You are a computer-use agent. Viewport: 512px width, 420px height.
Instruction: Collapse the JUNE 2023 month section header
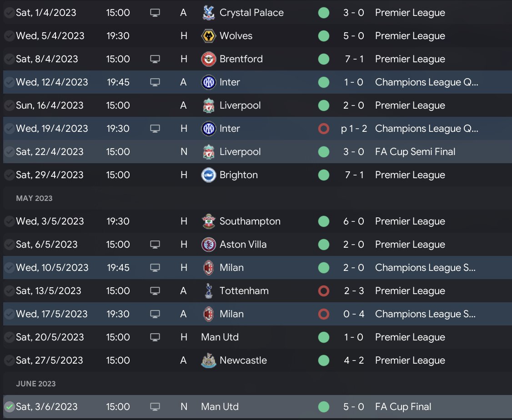coord(36,384)
